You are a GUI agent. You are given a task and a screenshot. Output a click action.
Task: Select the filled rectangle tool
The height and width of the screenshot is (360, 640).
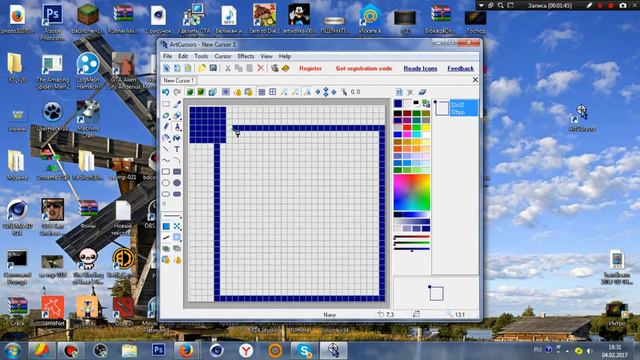[x=177, y=172]
